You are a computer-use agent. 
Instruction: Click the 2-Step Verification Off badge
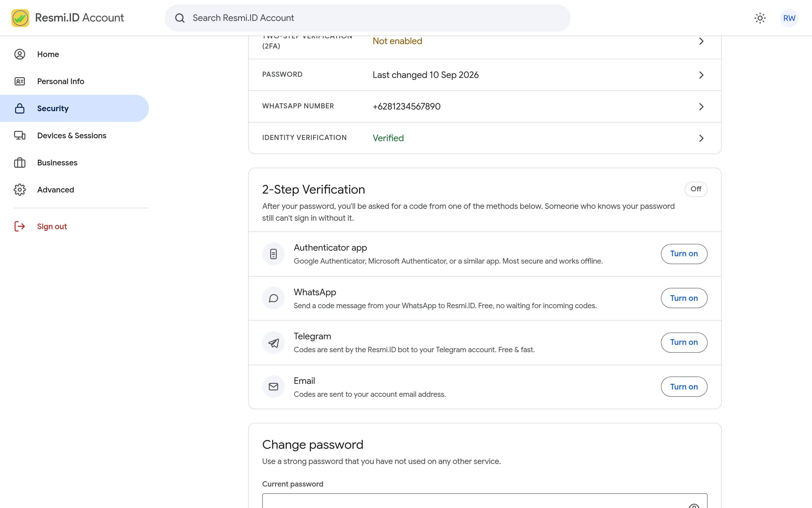[696, 189]
